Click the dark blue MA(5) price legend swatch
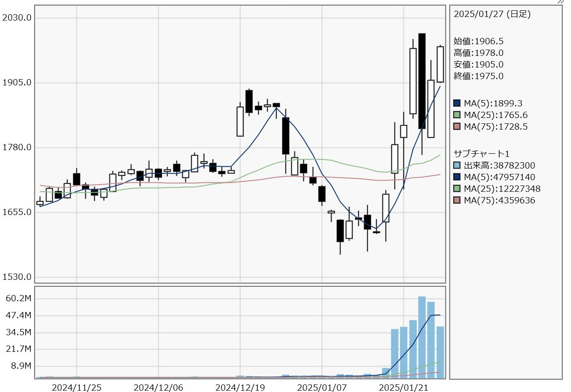571x392 pixels. (x=457, y=103)
